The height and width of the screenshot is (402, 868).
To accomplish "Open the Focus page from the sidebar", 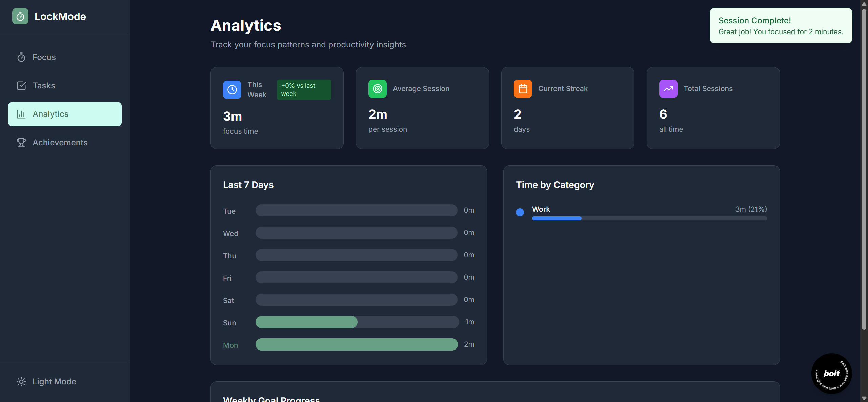I will (x=44, y=57).
